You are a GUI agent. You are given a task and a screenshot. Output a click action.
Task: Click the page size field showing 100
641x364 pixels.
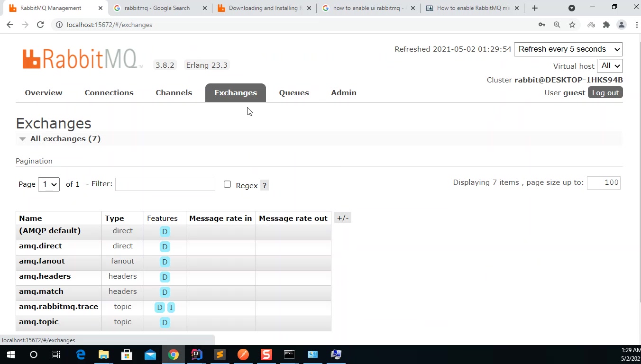coord(604,183)
